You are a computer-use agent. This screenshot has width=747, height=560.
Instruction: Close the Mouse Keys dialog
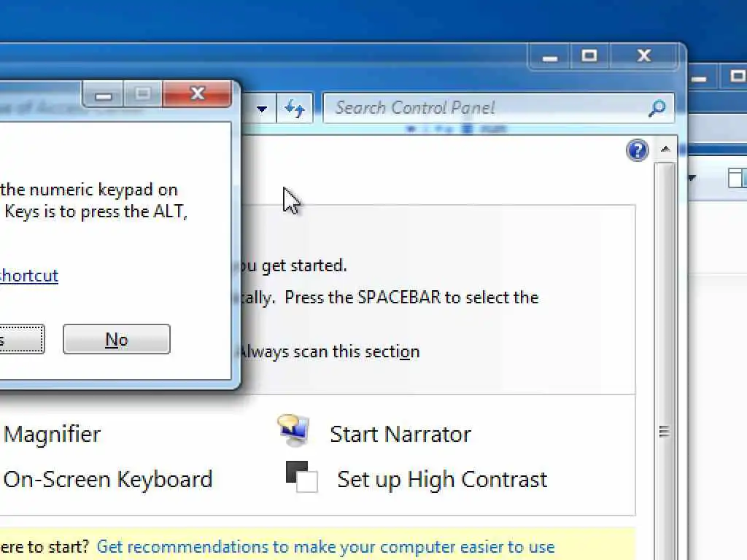197,93
